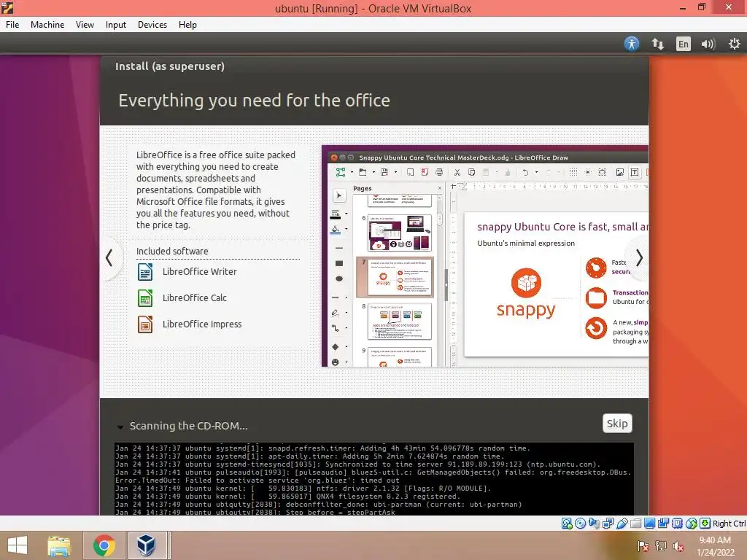Click the LibreOffice Calc icon
Screen dimensions: 747x560
point(145,298)
